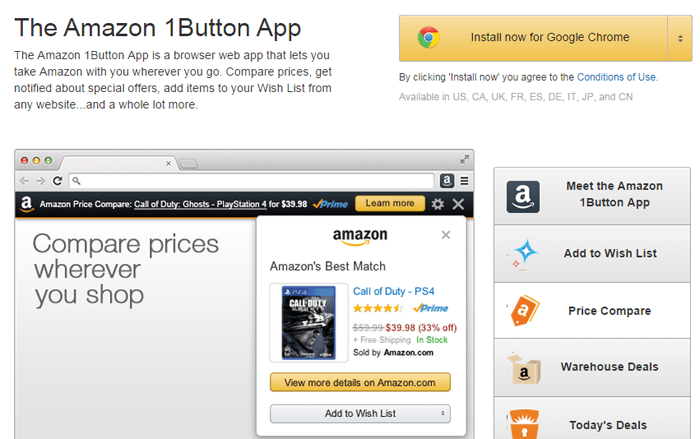The image size is (700, 439).
Task: Expand the install button dropdown arrow
Action: coord(679,38)
